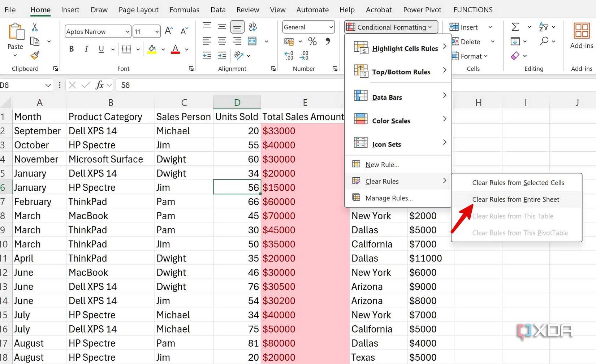Switch to the Formulas ribbon tab
Viewport: 596px width, 364px height.
click(184, 10)
